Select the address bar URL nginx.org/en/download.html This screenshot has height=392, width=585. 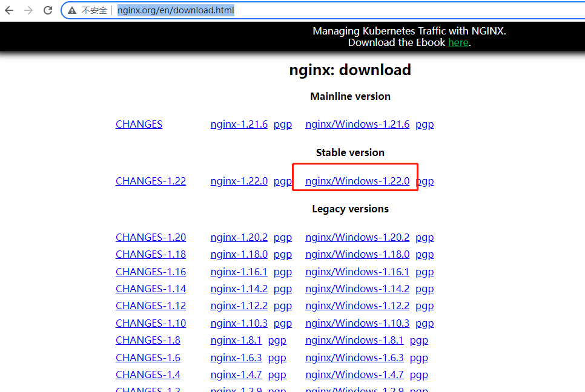(176, 10)
